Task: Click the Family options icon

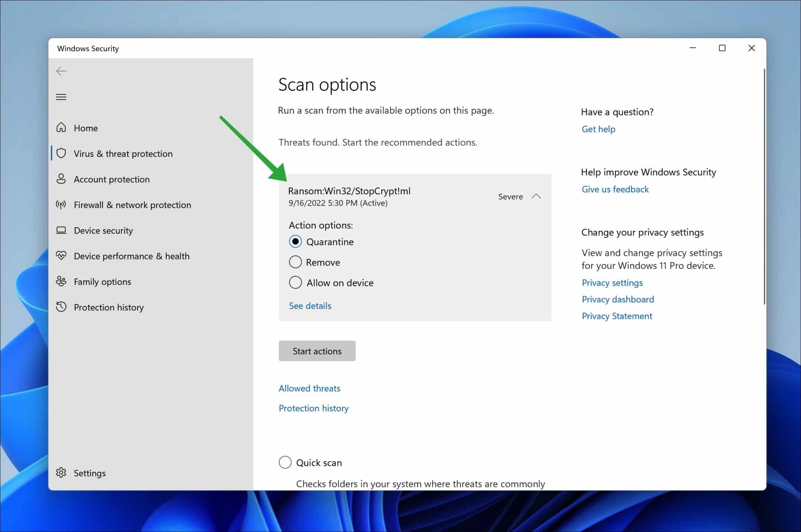Action: [x=61, y=281]
